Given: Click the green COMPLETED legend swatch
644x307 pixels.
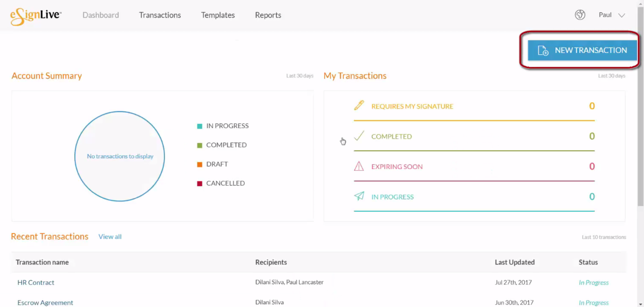Looking at the screenshot, I should [199, 145].
